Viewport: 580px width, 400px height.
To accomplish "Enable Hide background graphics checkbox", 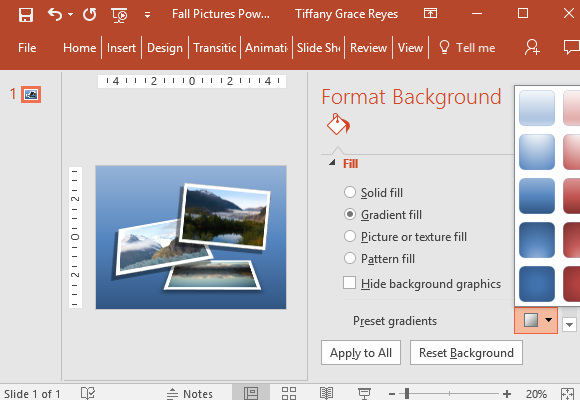I will point(350,283).
